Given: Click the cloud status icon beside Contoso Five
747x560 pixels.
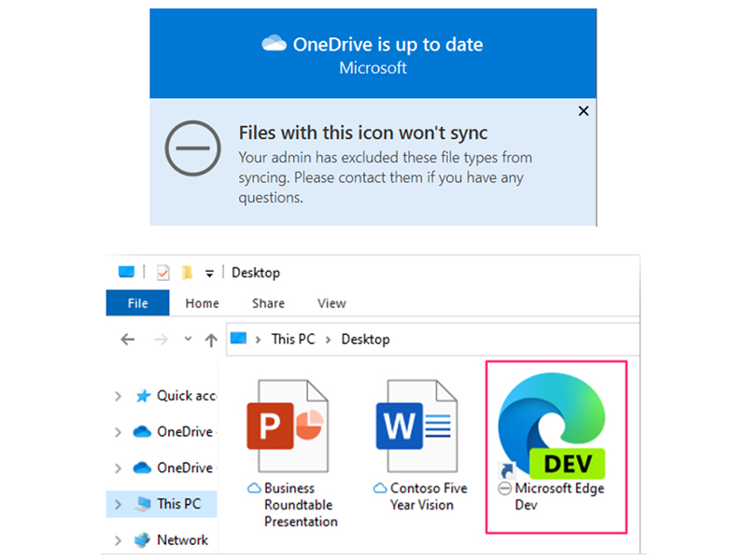Looking at the screenshot, I should pyautogui.click(x=380, y=488).
